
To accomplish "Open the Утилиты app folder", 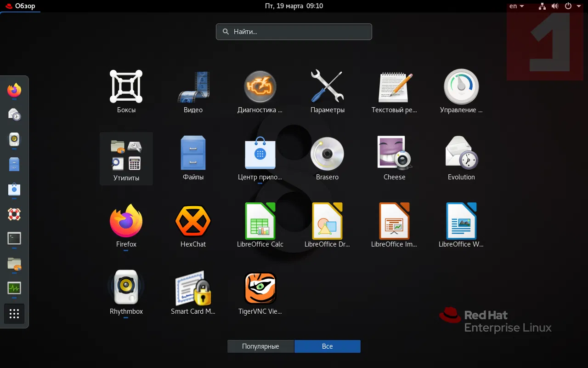I will 126,159.
